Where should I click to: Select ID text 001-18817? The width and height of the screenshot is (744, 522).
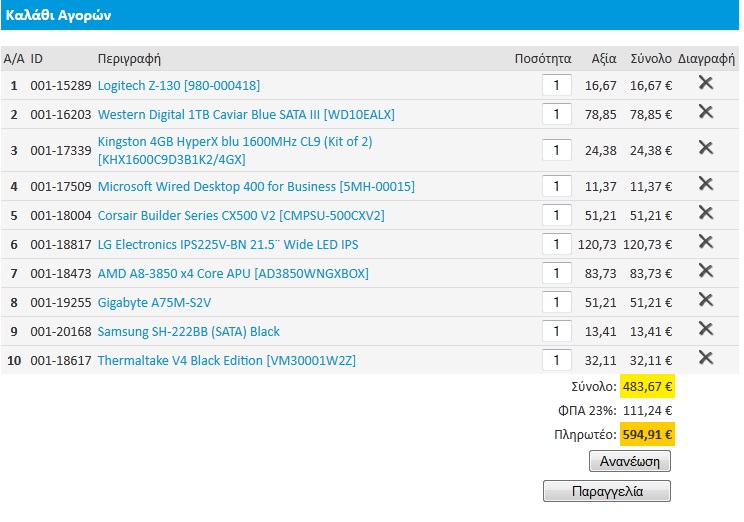(x=61, y=244)
